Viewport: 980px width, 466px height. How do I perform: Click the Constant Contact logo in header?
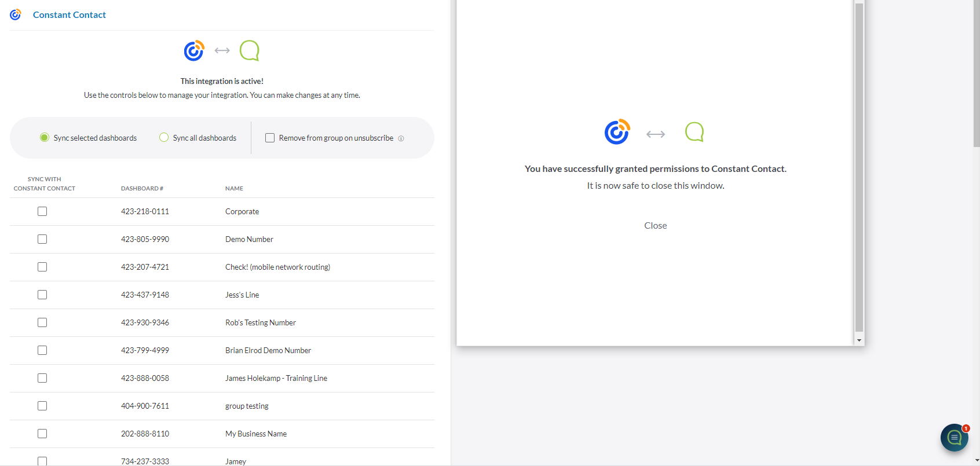coord(16,14)
